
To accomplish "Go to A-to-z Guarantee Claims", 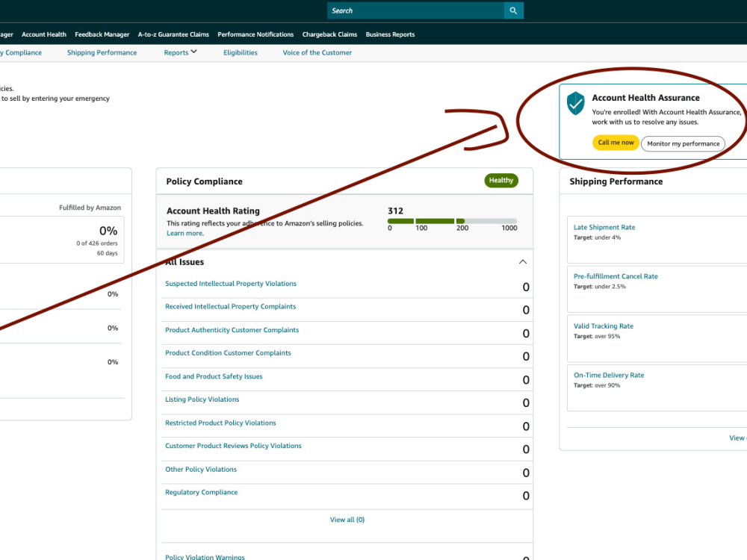I will (x=173, y=34).
